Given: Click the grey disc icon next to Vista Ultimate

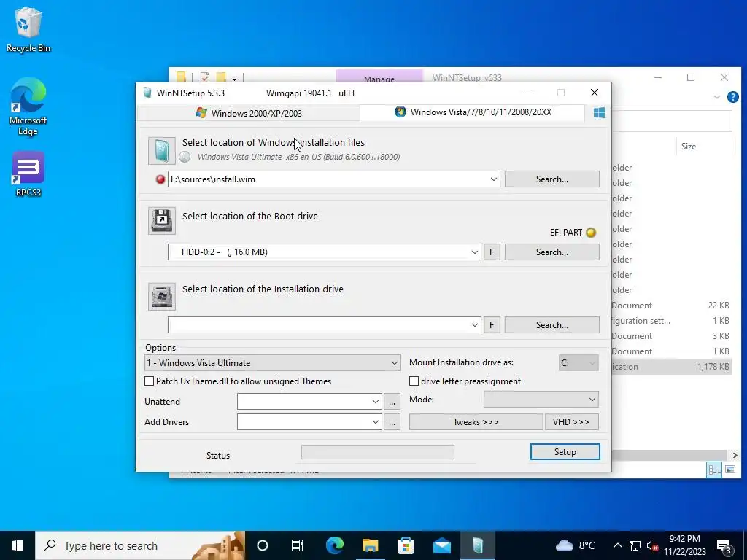Looking at the screenshot, I should click(185, 157).
